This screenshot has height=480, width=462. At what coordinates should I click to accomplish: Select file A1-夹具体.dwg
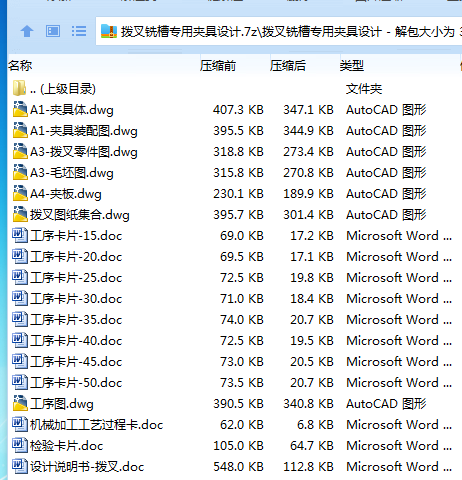[x=72, y=110]
